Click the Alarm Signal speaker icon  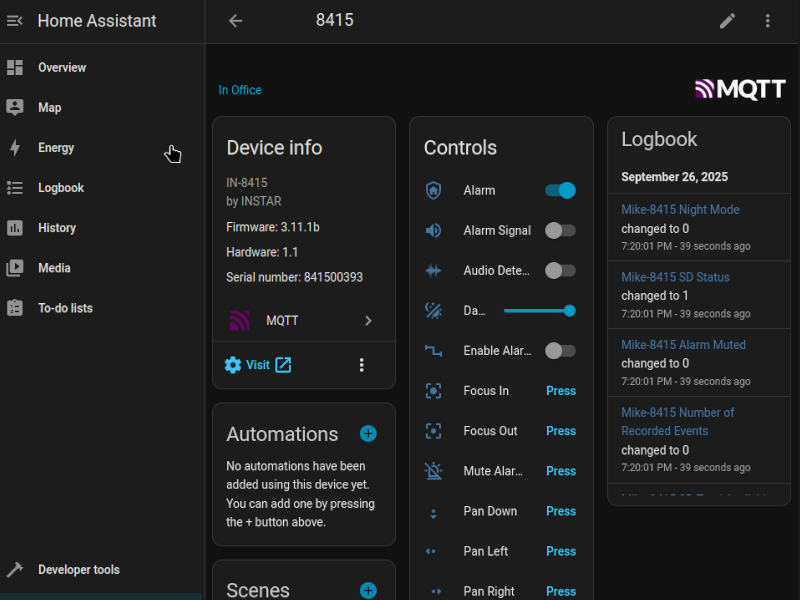(433, 231)
